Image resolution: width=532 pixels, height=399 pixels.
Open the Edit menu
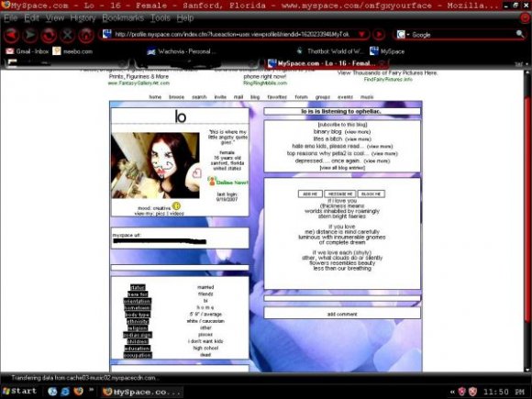coord(31,18)
